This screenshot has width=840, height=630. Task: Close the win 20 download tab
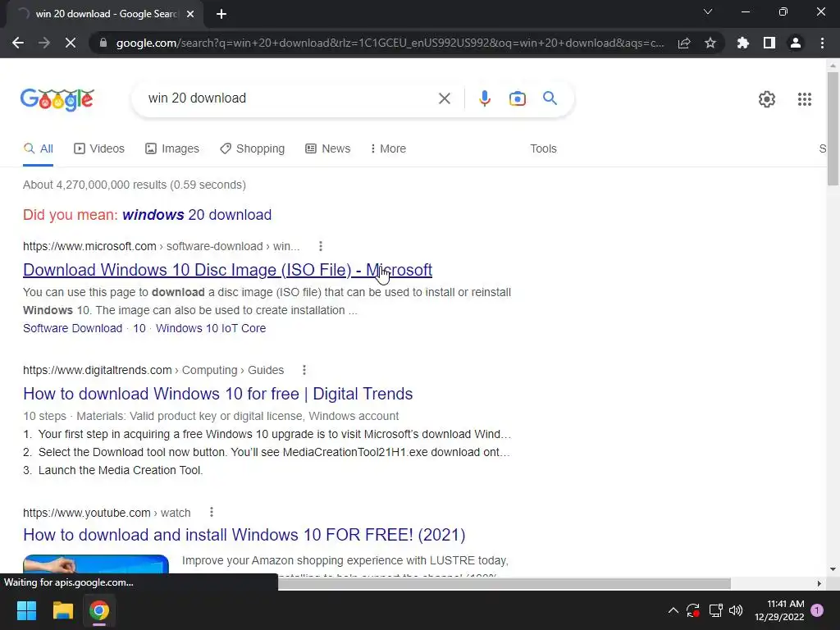(190, 14)
